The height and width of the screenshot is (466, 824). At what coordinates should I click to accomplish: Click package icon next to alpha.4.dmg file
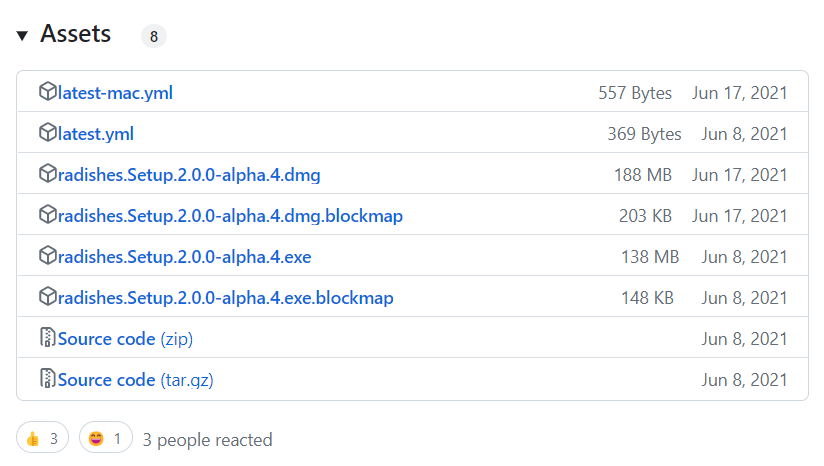(x=47, y=175)
